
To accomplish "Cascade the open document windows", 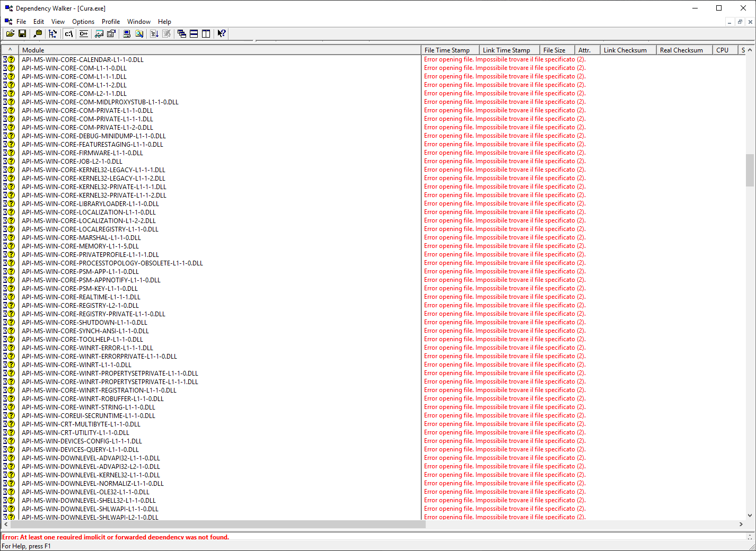I will [x=182, y=33].
